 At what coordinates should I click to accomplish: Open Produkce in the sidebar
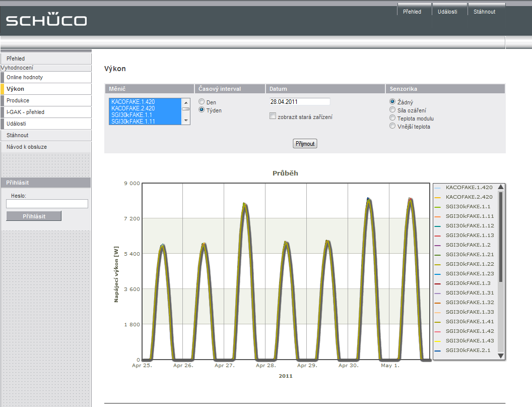pos(46,100)
